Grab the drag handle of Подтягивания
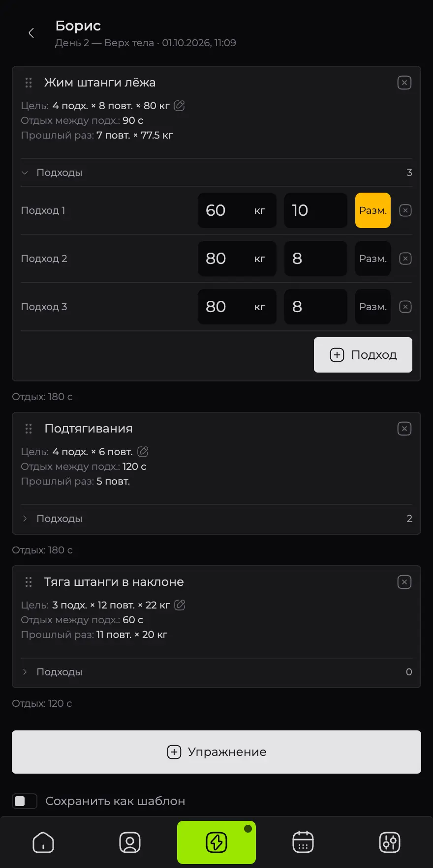Image resolution: width=433 pixels, height=868 pixels. (29, 429)
